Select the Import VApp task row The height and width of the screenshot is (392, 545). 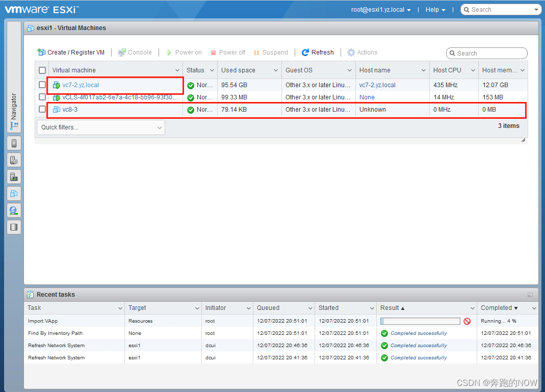click(x=281, y=321)
